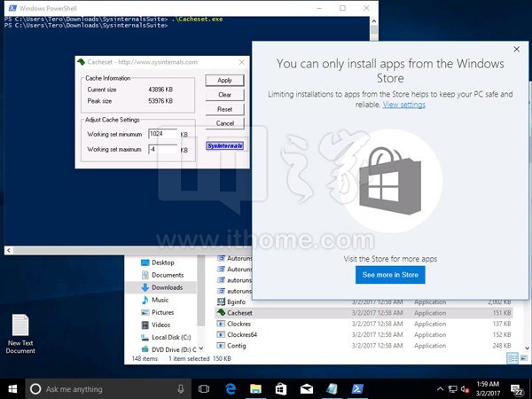Click the Videos film icon in sidebar
Viewport: 532px width, 399px height.
click(145, 325)
